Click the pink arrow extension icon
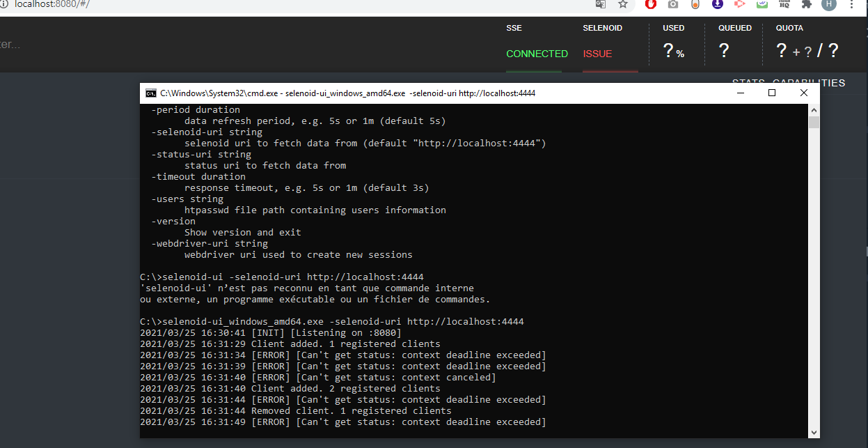The height and width of the screenshot is (448, 868). tap(740, 4)
